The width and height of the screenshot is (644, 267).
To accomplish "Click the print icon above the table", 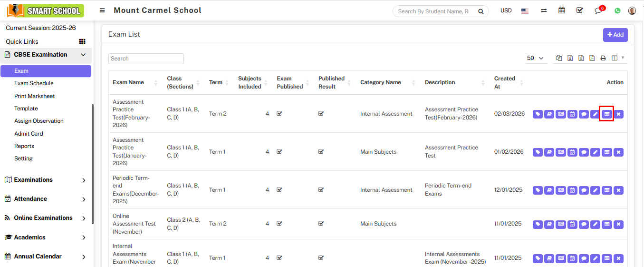I will pyautogui.click(x=603, y=58).
